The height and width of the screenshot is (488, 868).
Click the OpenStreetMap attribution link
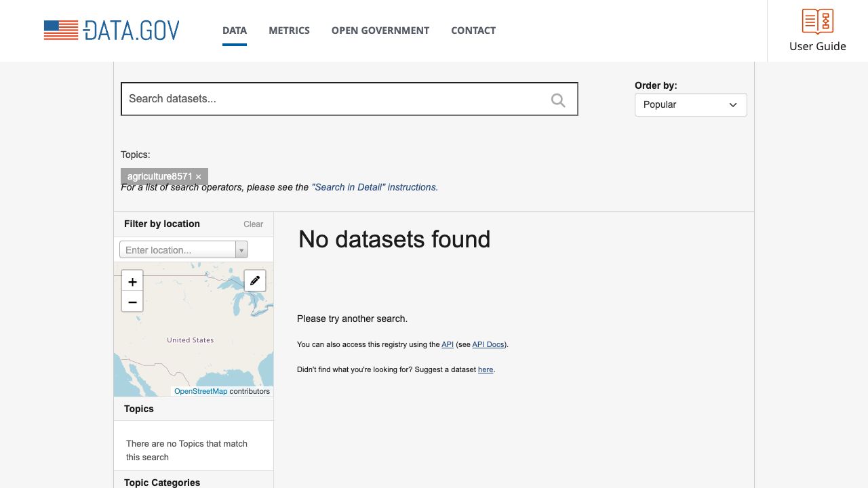tap(201, 391)
